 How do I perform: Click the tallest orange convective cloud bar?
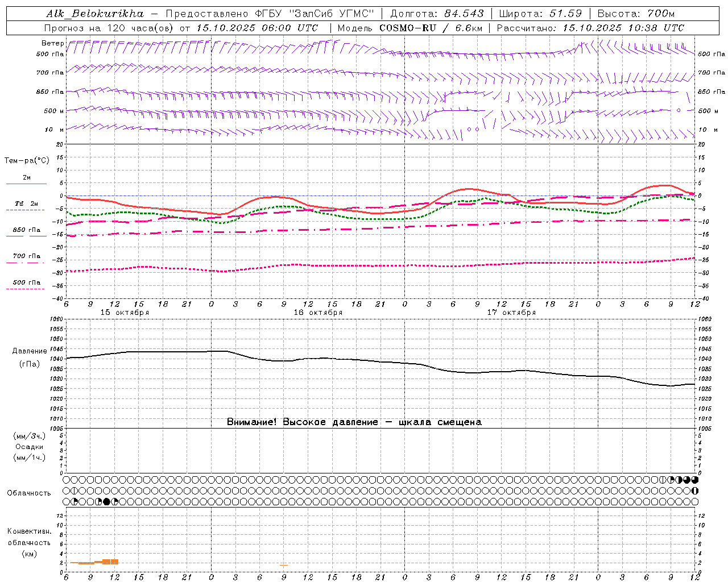(110, 562)
